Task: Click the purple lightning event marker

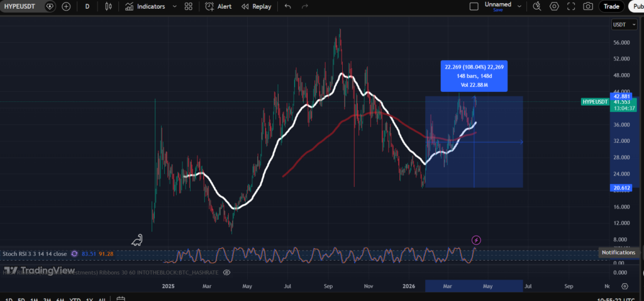Action: click(x=476, y=240)
